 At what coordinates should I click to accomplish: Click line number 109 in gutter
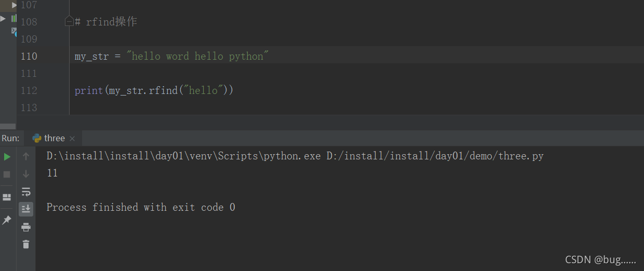click(x=29, y=39)
